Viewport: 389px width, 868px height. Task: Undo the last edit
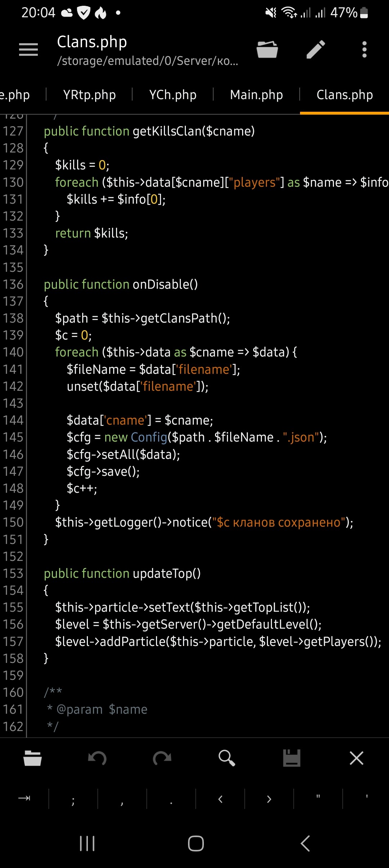[x=97, y=758]
